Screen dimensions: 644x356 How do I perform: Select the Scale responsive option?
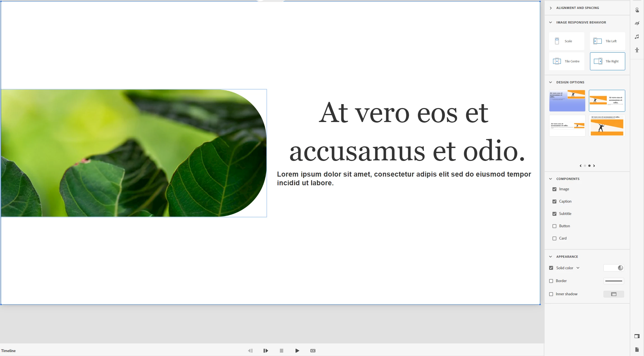click(566, 41)
